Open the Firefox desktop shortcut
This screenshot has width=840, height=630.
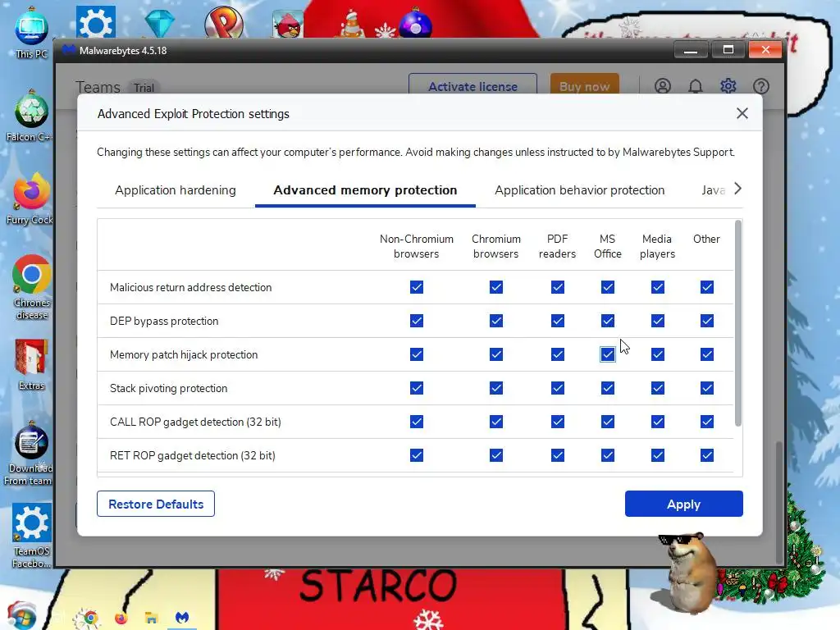pos(31,199)
